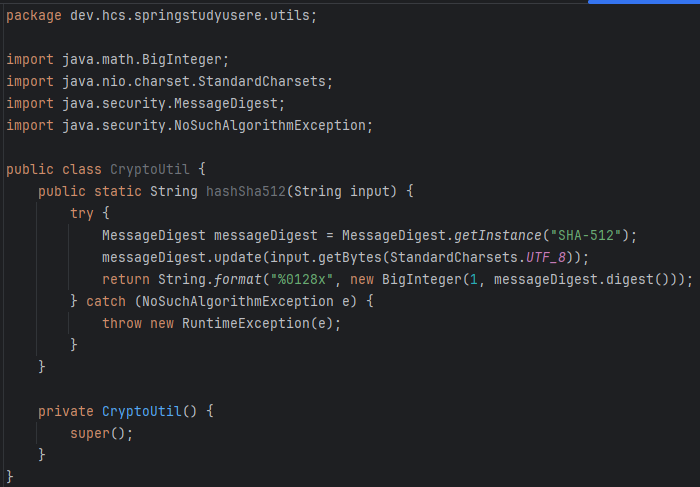Click the private CryptoUtil() constructor name
Viewport: 700px width, 487px height.
click(142, 411)
